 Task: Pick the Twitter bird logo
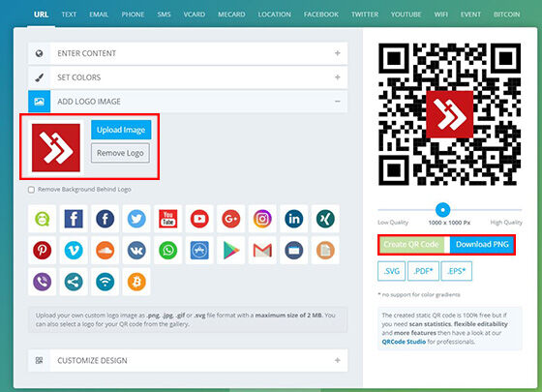136,219
